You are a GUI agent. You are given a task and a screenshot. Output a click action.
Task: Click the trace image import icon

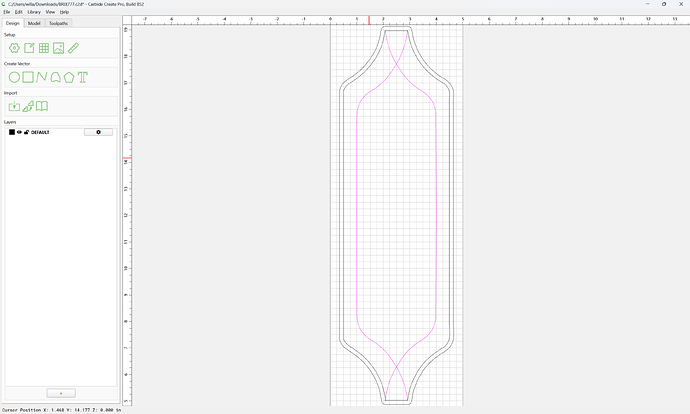click(28, 106)
